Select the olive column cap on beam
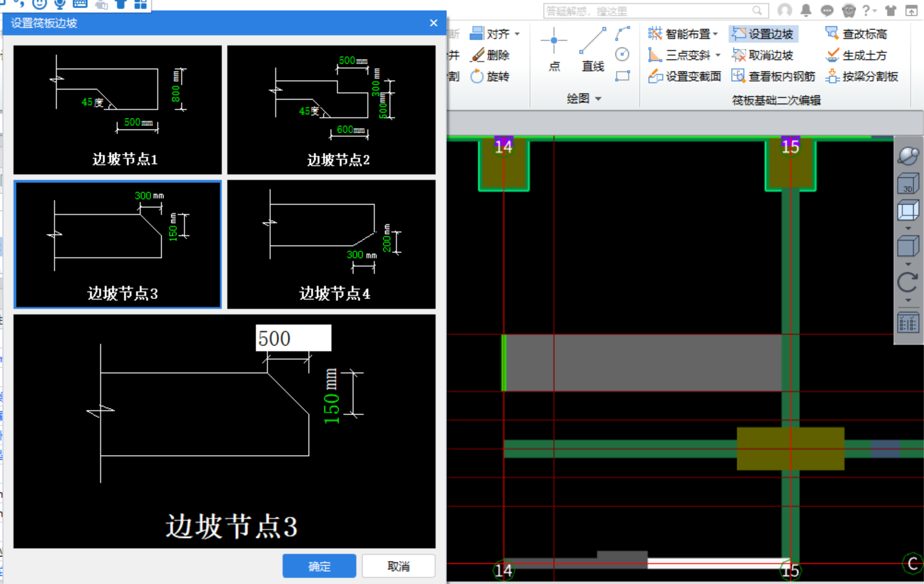The height and width of the screenshot is (584, 924). point(790,449)
